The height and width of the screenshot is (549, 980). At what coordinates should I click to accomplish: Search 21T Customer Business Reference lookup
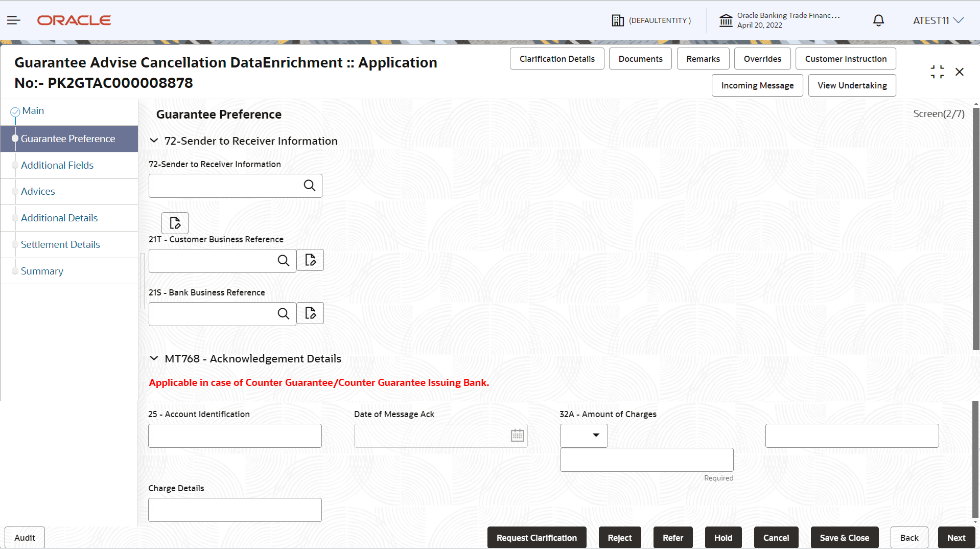click(x=284, y=261)
